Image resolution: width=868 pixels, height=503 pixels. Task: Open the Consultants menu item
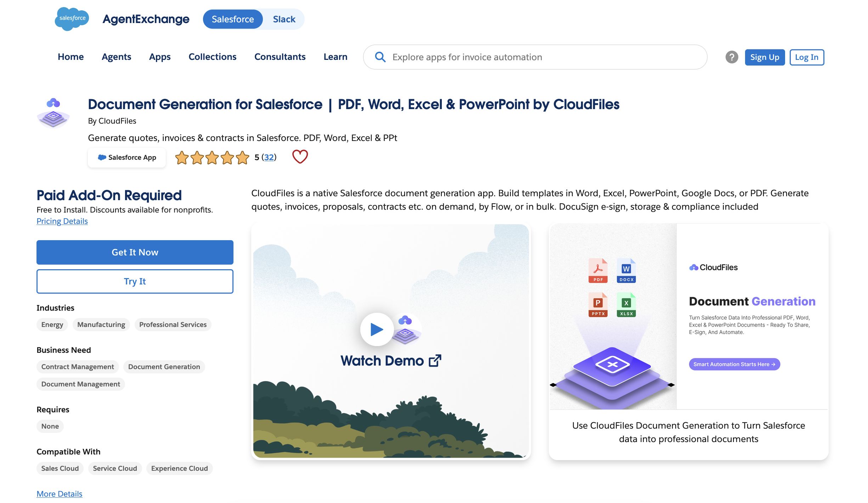pyautogui.click(x=280, y=57)
